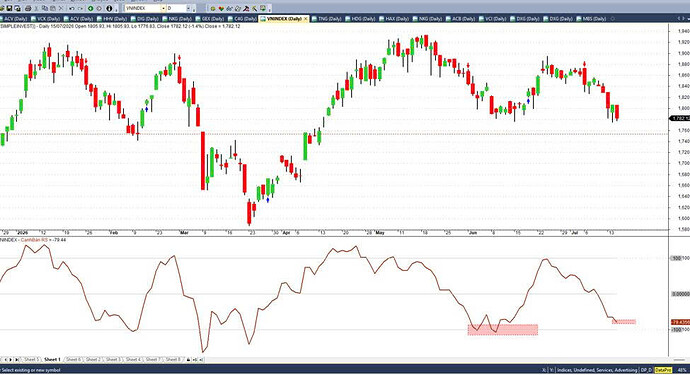Click the Undo arrow icon
The height and width of the screenshot is (375, 690).
click(71, 8)
